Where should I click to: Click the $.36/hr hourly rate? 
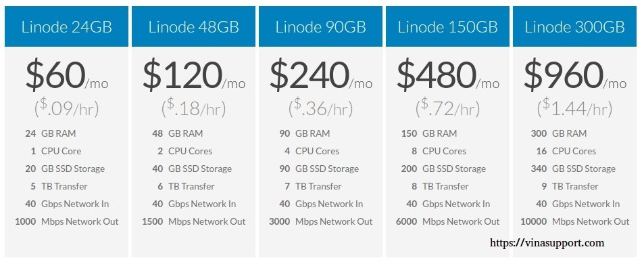[x=321, y=108]
